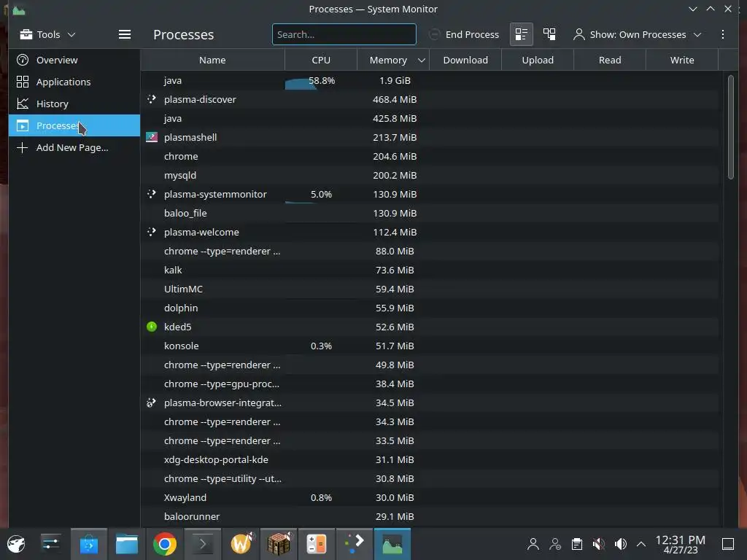Click the 58.8% CPU usage bar
Viewport: 747px width, 560px height.
coord(321,80)
